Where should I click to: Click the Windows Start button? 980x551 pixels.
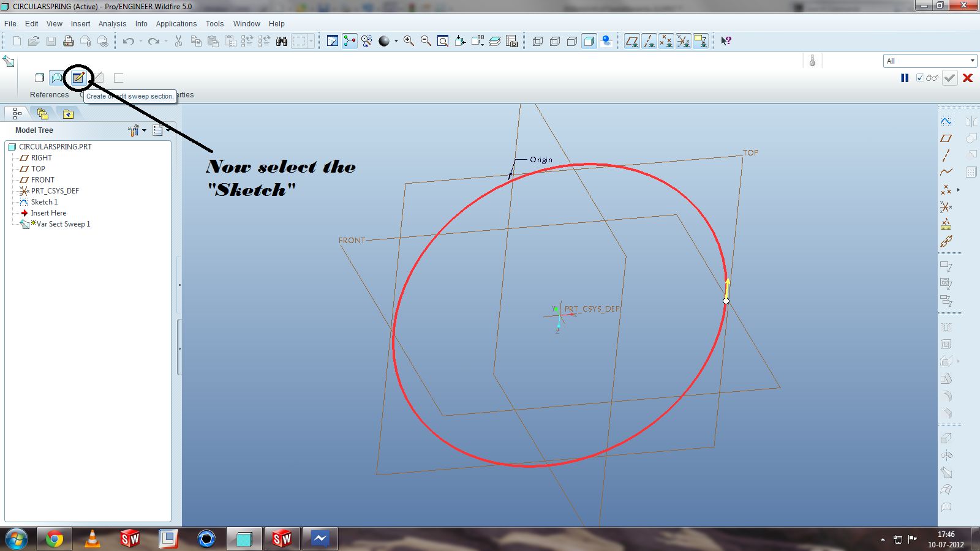pos(17,539)
